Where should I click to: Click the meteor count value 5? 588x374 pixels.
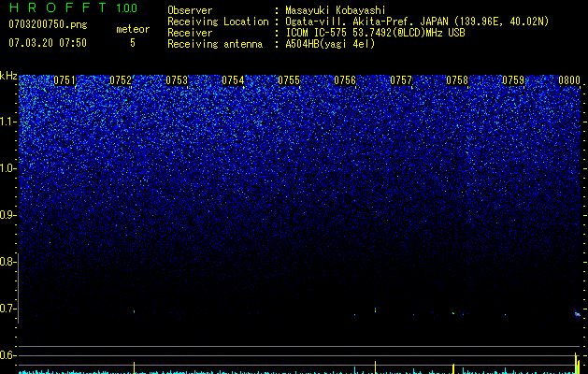tap(133, 43)
